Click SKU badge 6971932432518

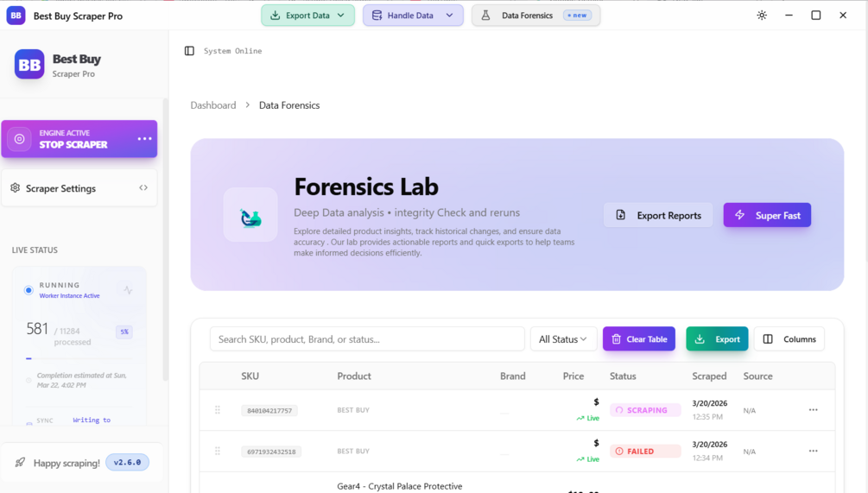[x=272, y=452]
